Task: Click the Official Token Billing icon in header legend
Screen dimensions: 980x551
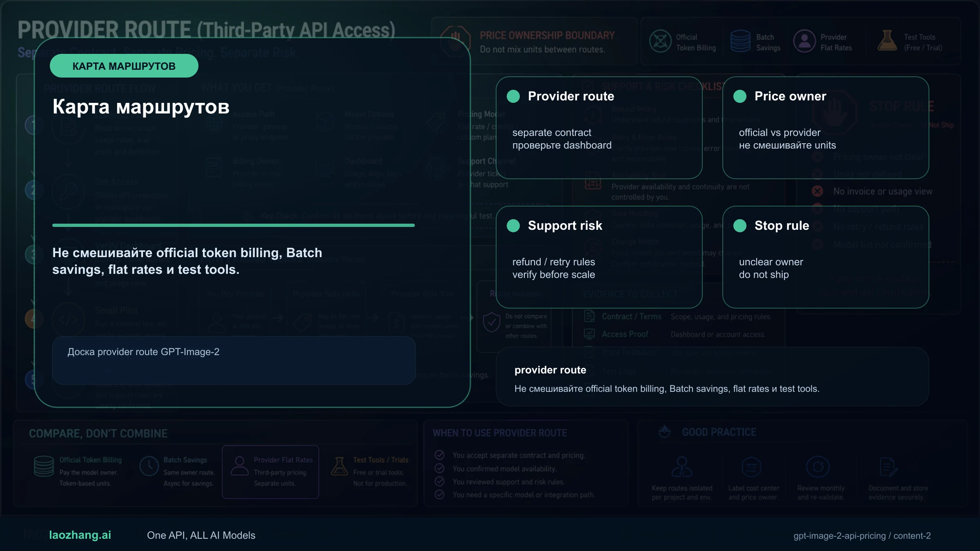Action: tap(660, 42)
